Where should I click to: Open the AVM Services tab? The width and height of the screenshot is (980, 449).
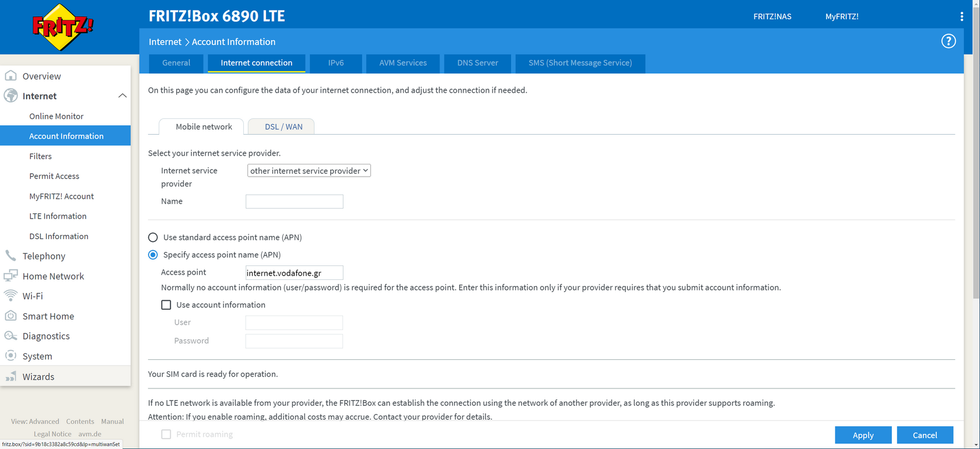[403, 63]
